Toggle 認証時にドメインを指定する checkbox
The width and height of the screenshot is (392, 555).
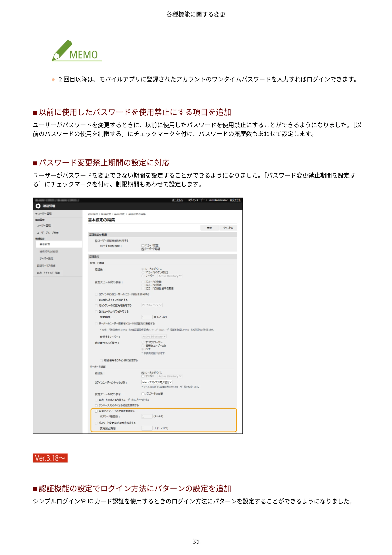[96, 300]
